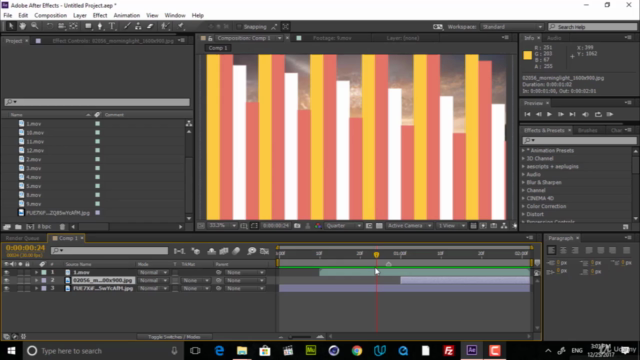Enable the Snapping checkbox
Screen dimensions: 640x360
point(240,27)
